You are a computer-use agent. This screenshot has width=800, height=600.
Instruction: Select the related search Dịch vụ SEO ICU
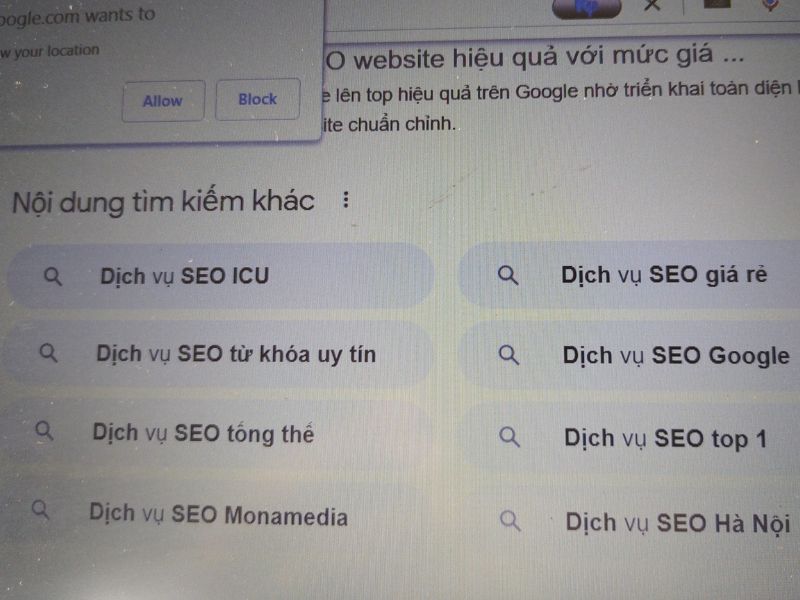click(x=184, y=276)
